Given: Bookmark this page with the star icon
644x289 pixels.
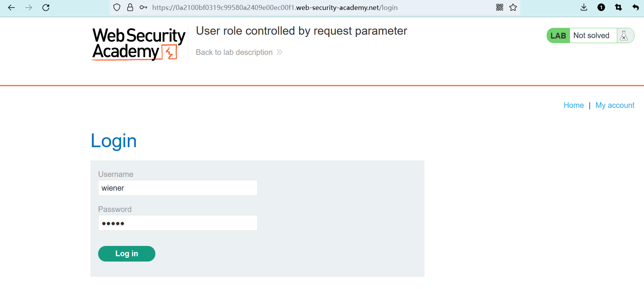Looking at the screenshot, I should click(x=513, y=8).
